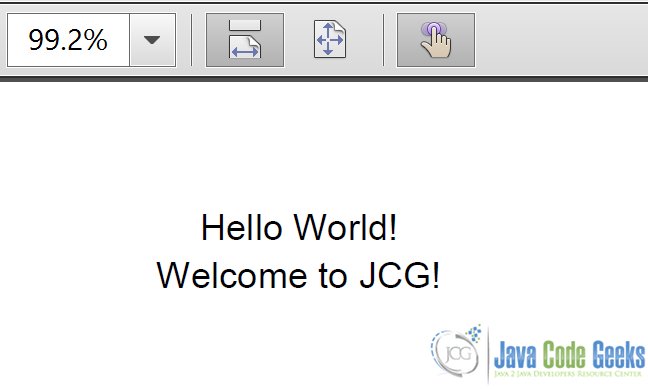Viewport: 648px width, 389px height.
Task: Click the word Hello in the document
Action: tap(242, 227)
